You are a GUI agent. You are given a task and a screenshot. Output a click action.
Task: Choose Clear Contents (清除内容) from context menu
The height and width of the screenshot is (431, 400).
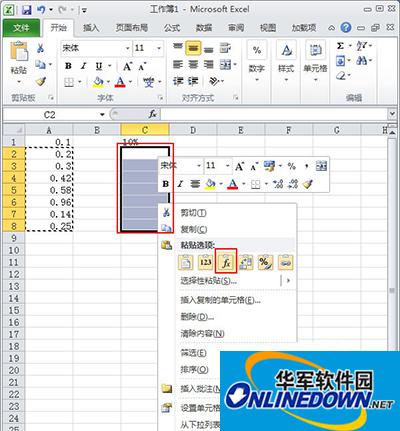pyautogui.click(x=227, y=333)
